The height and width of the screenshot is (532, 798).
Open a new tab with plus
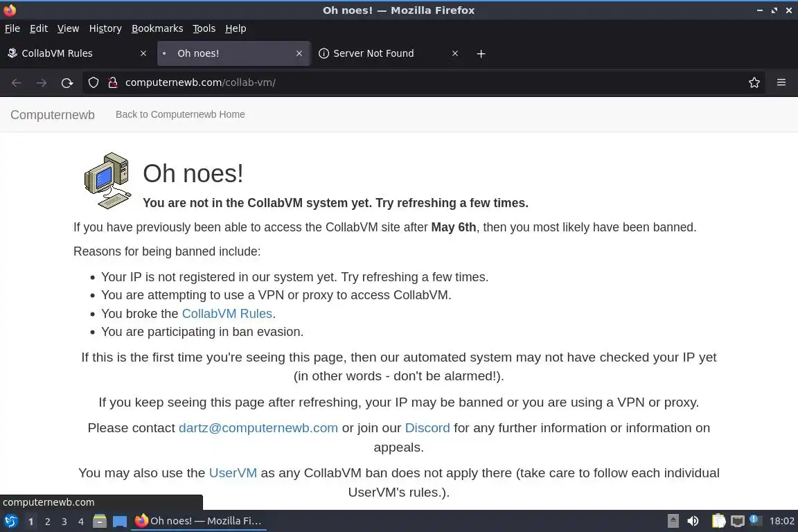[x=481, y=53]
